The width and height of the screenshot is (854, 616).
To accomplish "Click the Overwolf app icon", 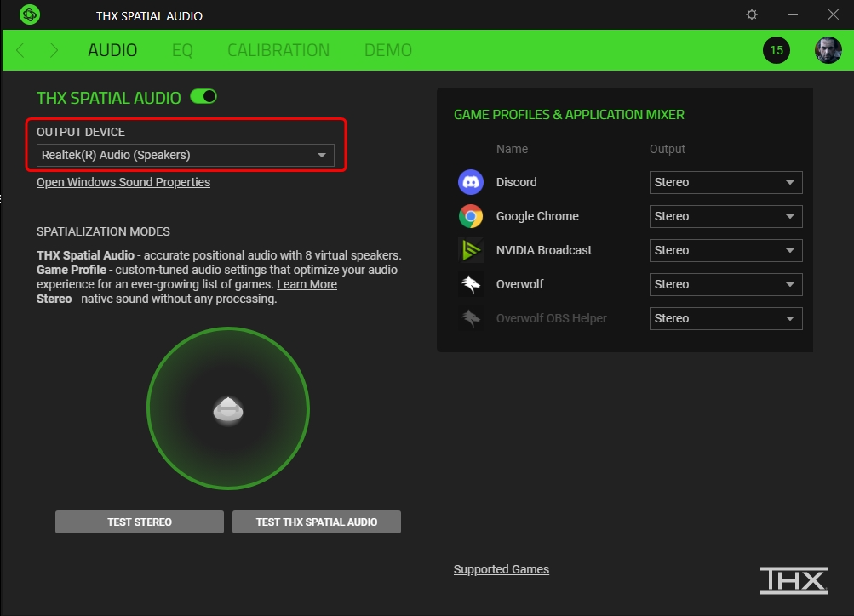I will pos(471,284).
